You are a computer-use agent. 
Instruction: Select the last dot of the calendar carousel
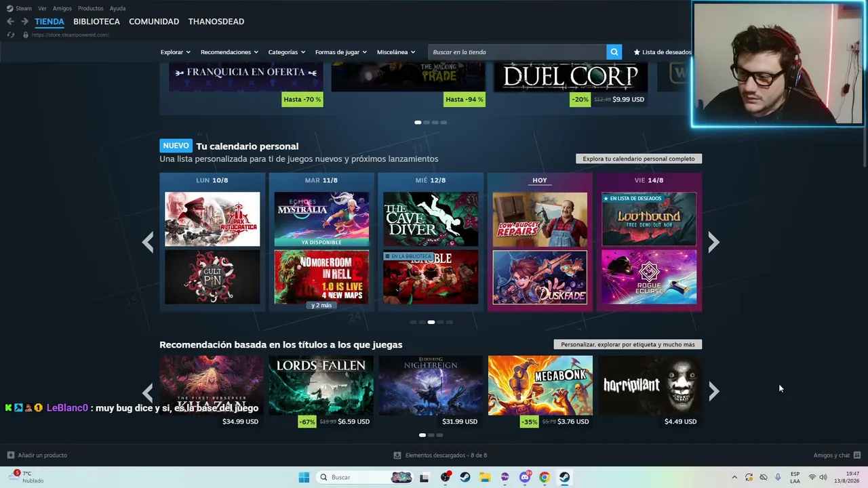point(449,322)
